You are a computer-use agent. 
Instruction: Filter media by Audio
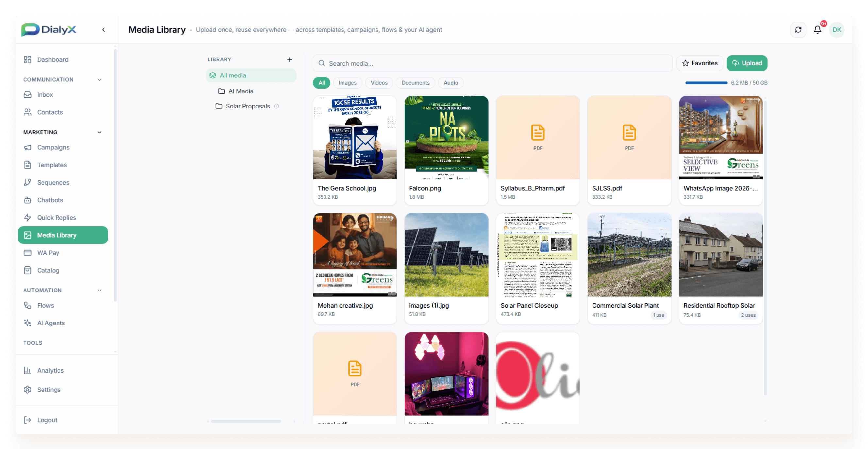[x=451, y=83]
